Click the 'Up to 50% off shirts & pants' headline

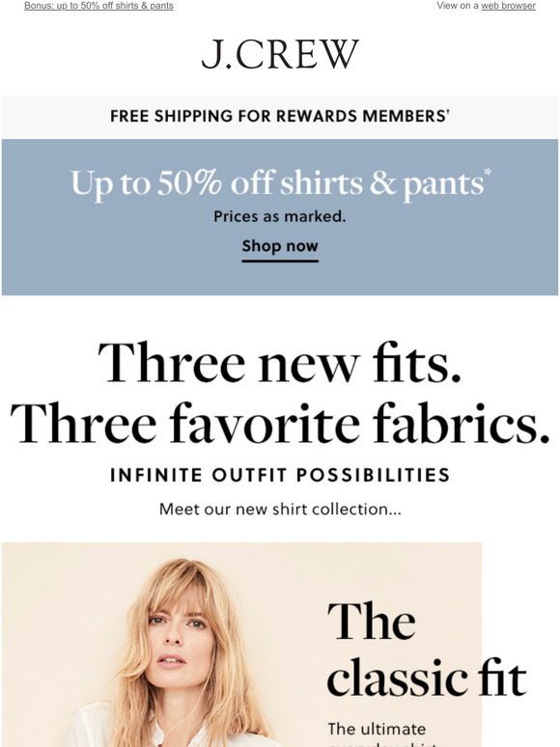pyautogui.click(x=277, y=183)
